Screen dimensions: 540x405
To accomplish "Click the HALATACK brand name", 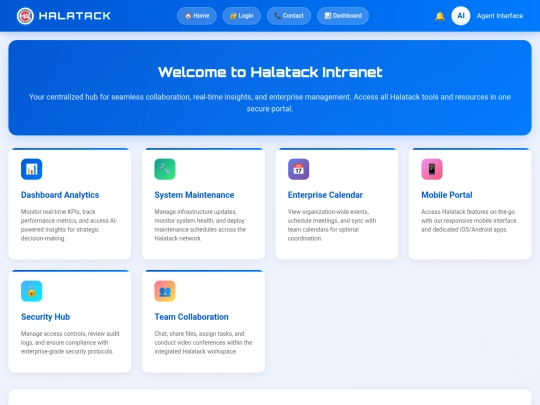I will [x=75, y=16].
